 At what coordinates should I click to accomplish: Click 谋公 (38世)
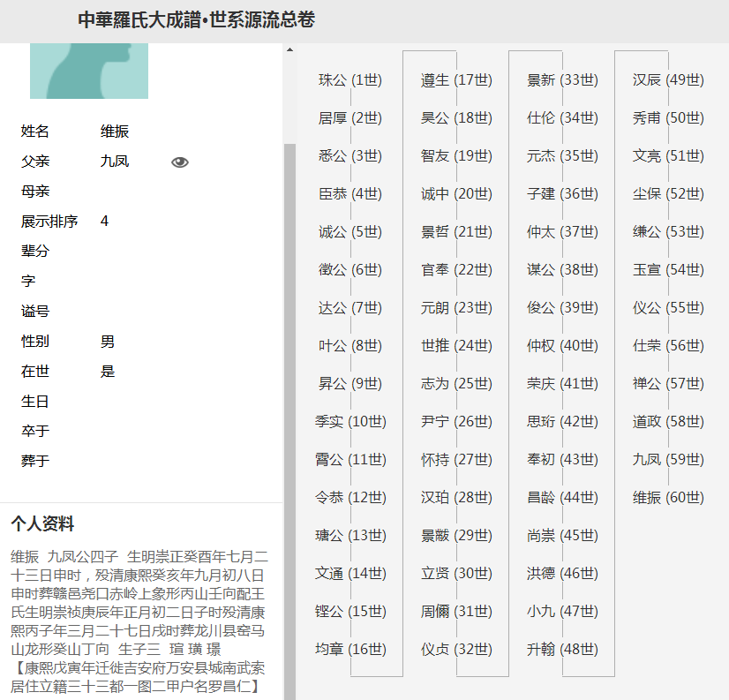pos(562,270)
